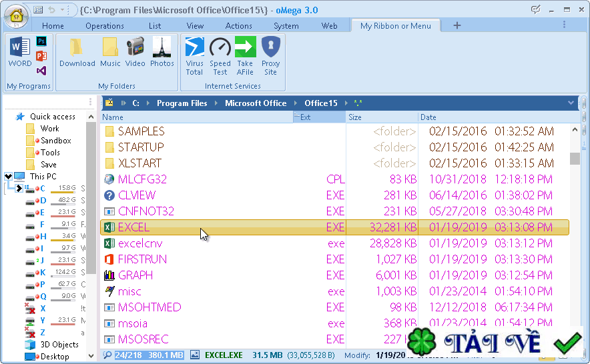This screenshot has width=590, height=364.
Task: Expand the C: breadcrumb arrow
Action: click(148, 103)
